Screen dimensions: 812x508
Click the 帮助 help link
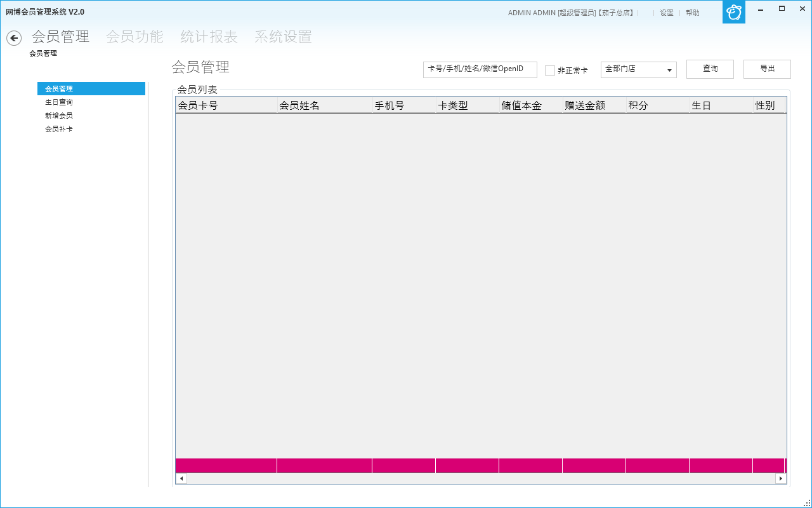(x=693, y=13)
